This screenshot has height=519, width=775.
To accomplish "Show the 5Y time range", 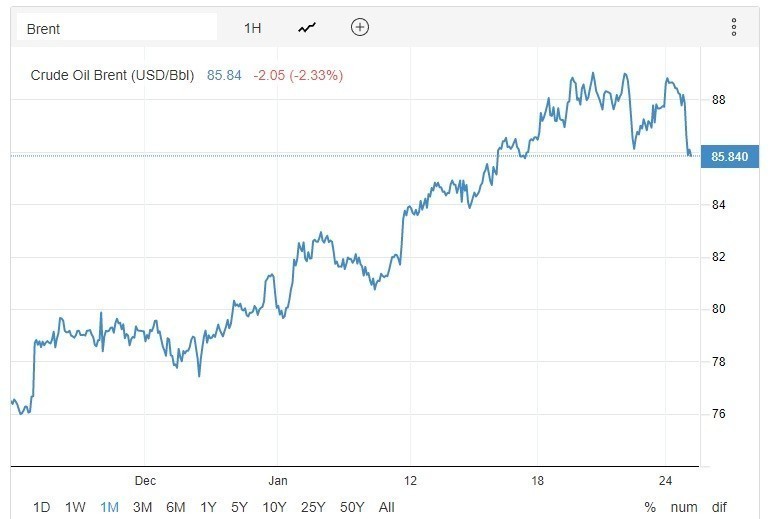I will tap(239, 507).
